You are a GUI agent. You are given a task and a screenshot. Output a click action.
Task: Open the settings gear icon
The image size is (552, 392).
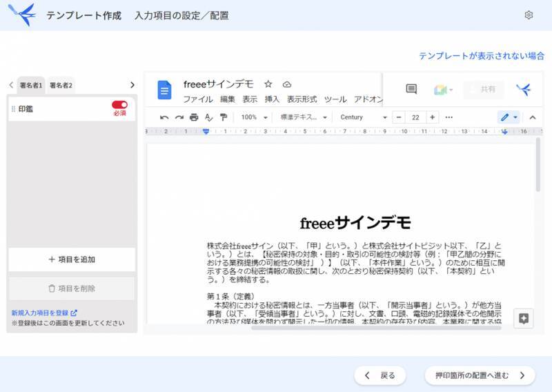click(529, 15)
